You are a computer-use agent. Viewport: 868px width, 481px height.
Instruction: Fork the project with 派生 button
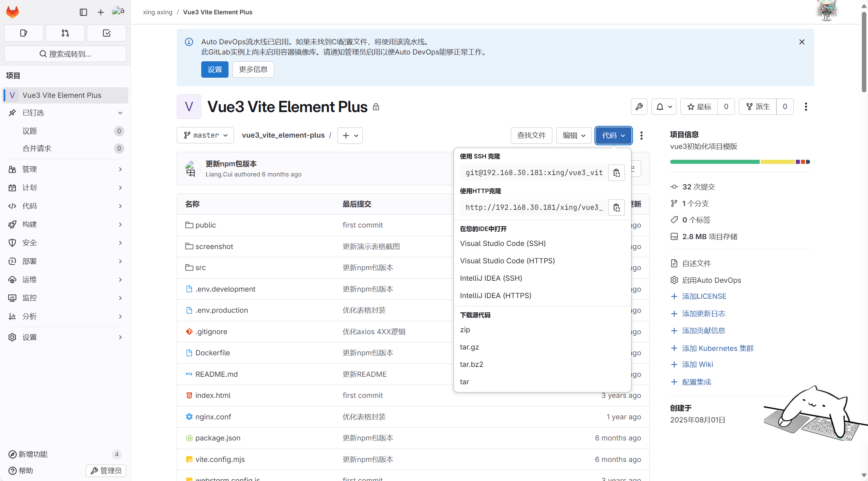(758, 107)
